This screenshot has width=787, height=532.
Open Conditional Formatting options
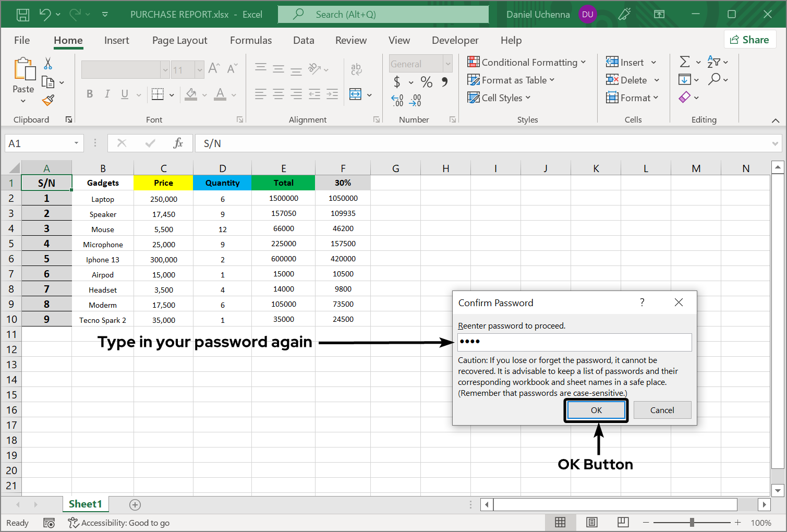tap(527, 62)
